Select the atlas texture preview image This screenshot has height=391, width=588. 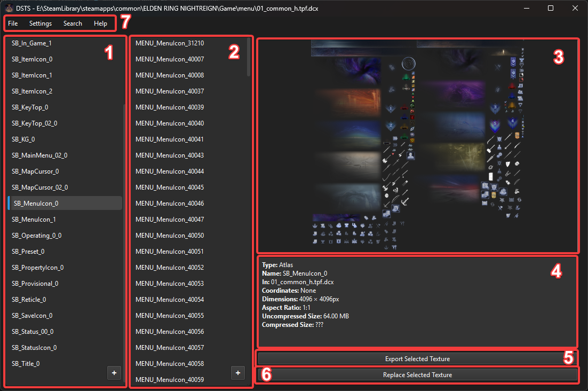point(417,145)
